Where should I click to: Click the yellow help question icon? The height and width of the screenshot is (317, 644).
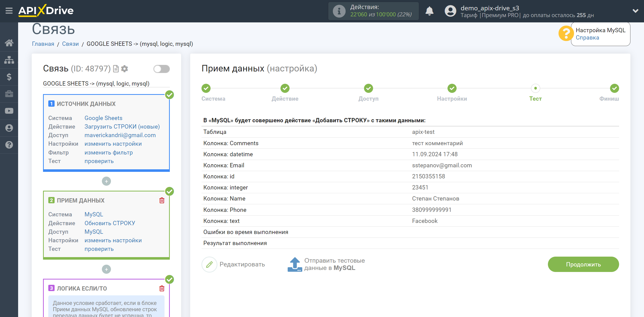pyautogui.click(x=566, y=33)
